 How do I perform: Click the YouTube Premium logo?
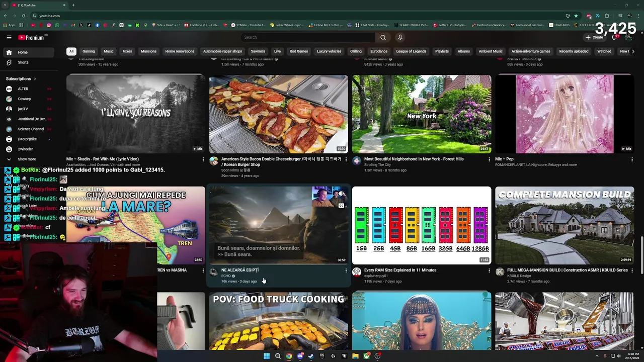point(31,37)
